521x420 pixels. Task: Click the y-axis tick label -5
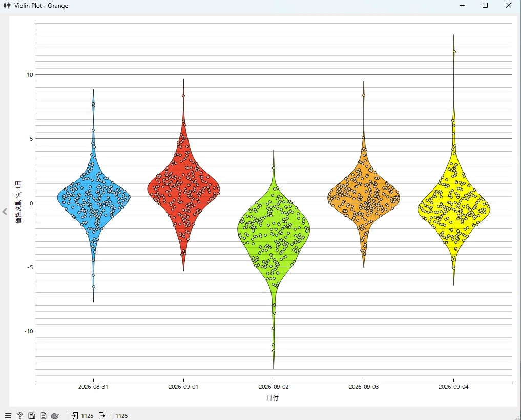pyautogui.click(x=30, y=267)
